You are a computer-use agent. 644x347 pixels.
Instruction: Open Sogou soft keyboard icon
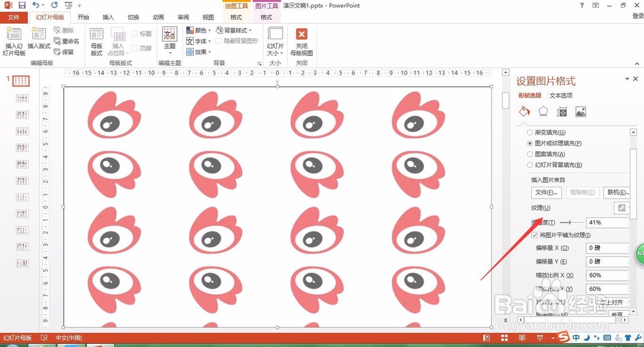point(607,337)
